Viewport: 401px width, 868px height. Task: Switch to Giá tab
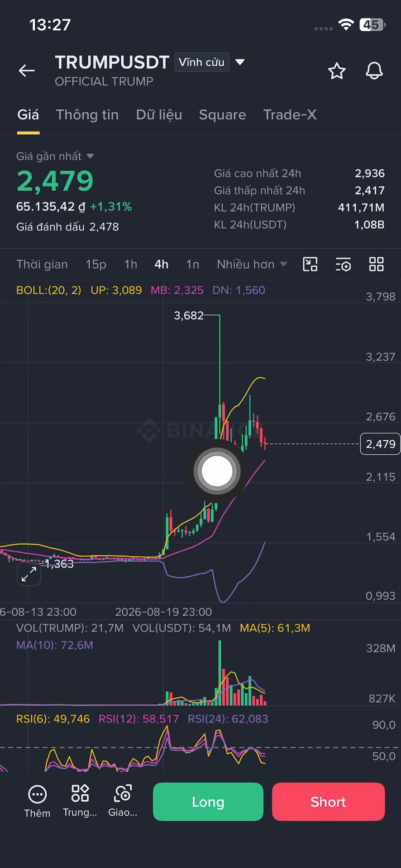[x=28, y=115]
